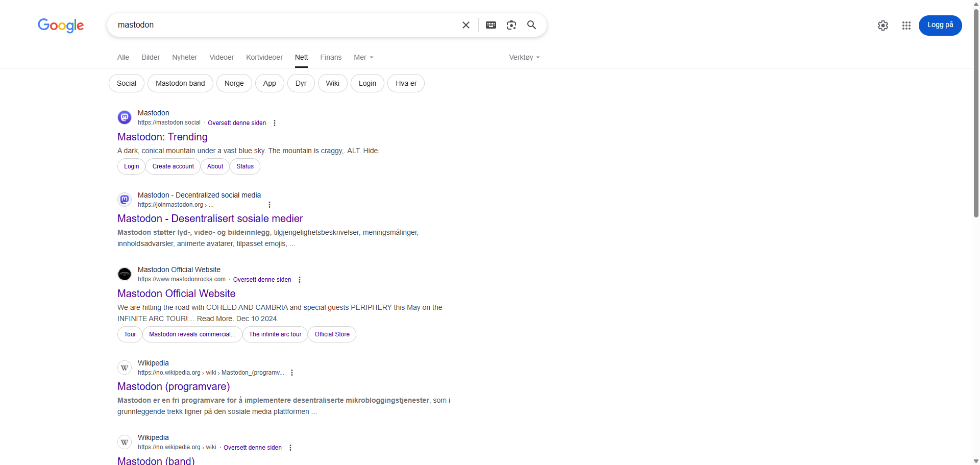Open Mastodon Official Website result title
The width and height of the screenshot is (980, 465).
coord(177,293)
